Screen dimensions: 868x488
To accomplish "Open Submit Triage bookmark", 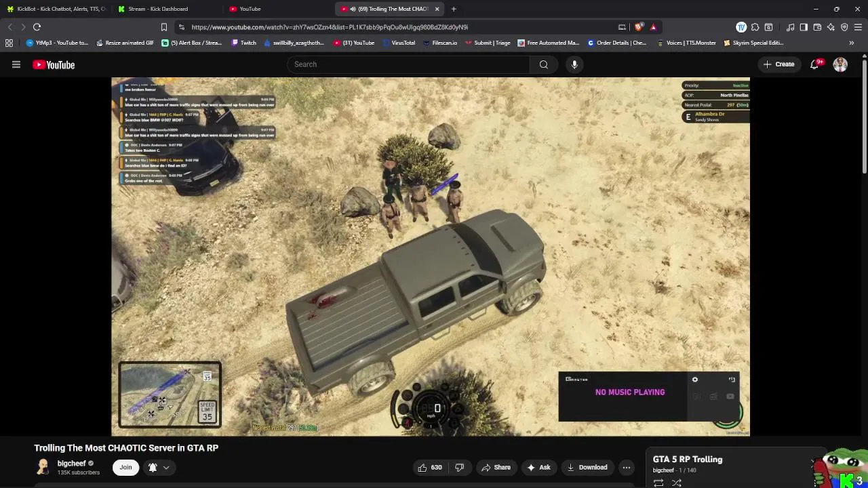I will 488,43.
